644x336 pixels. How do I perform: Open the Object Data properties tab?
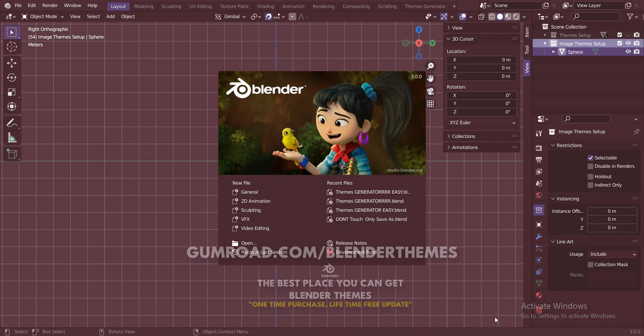click(x=539, y=284)
